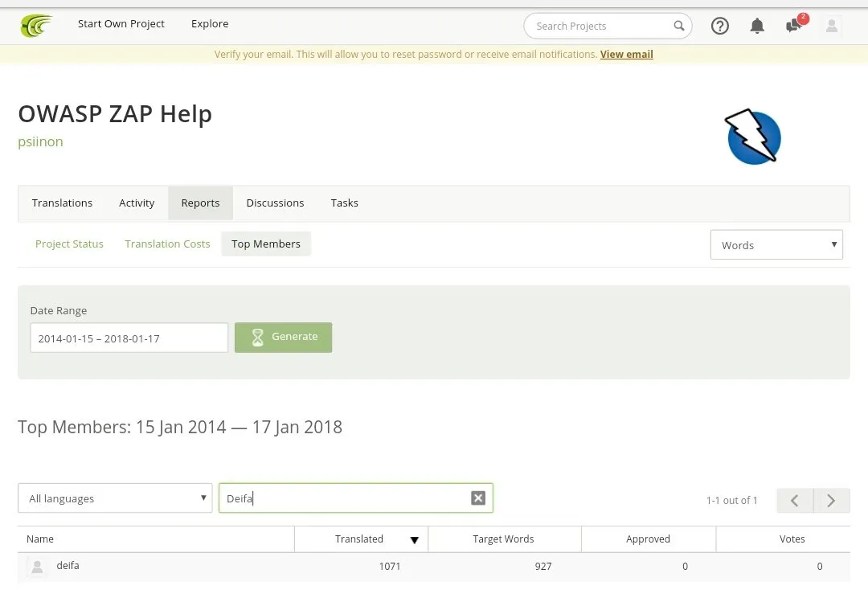Switch to the Translations tab
The image size is (868, 594).
62,203
